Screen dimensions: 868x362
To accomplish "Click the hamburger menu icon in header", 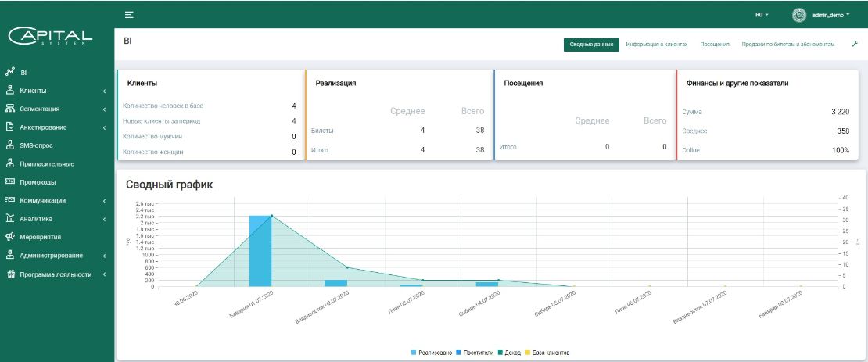I will pyautogui.click(x=129, y=15).
